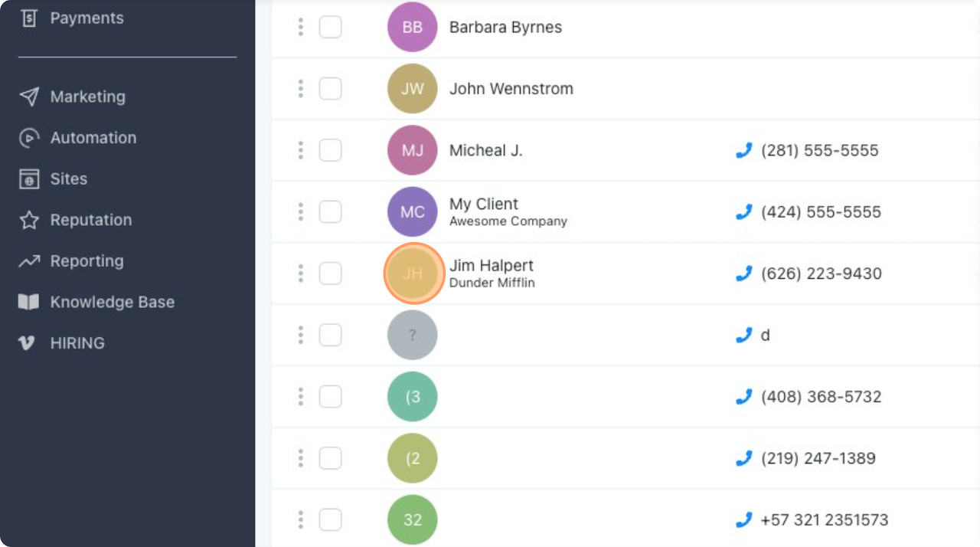Open the Knowledge Base menu item
Screen dimensions: 980x547
pos(112,303)
